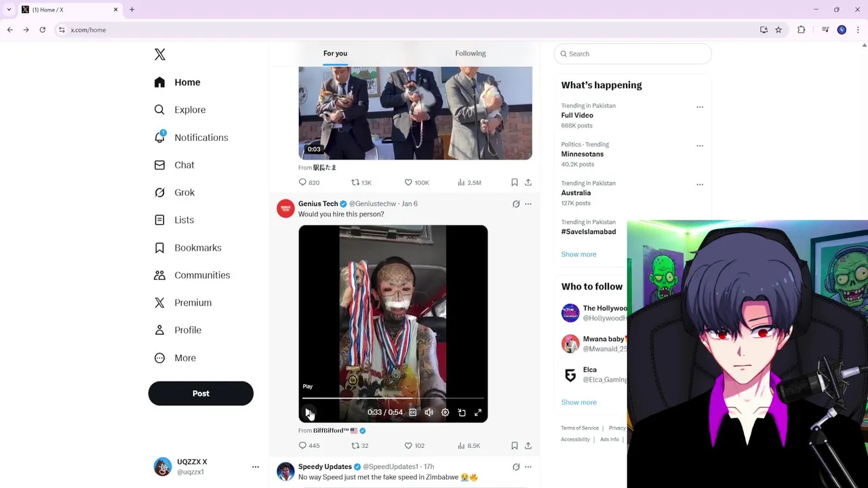This screenshot has width=868, height=488.
Task: Open the more options for Full Video trend
Action: (700, 107)
